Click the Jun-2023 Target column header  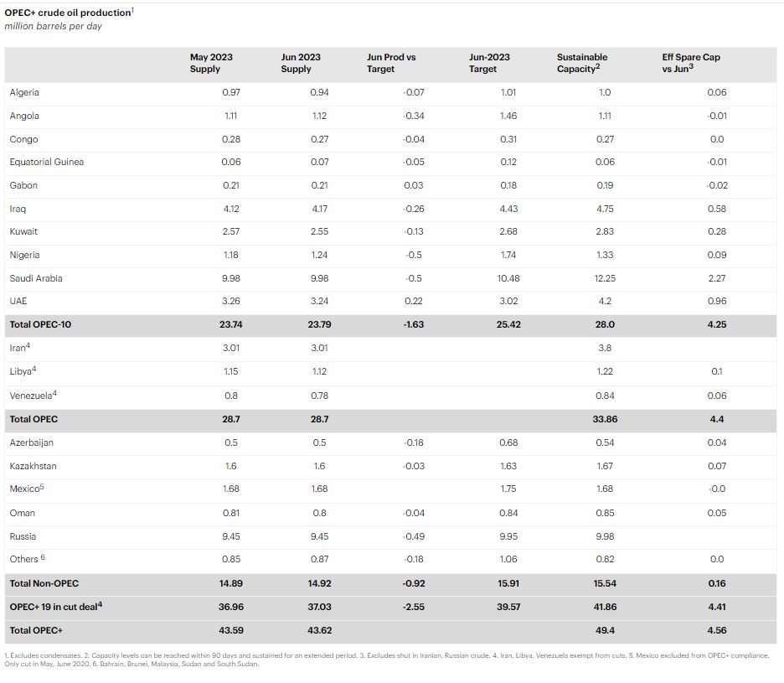point(489,63)
